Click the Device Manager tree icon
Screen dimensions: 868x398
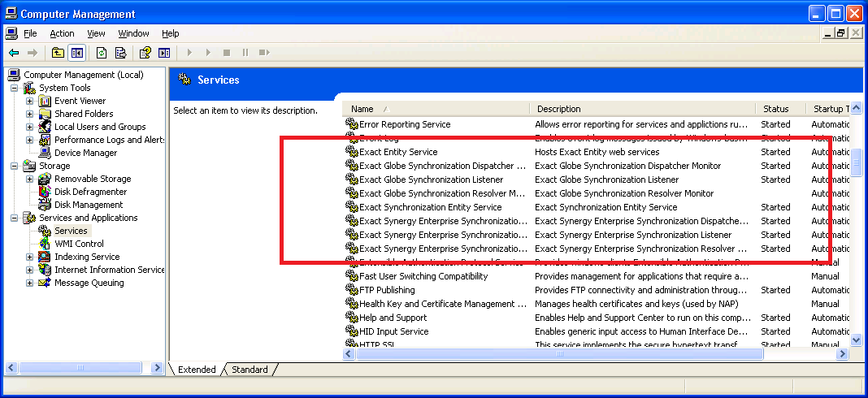[x=46, y=153]
